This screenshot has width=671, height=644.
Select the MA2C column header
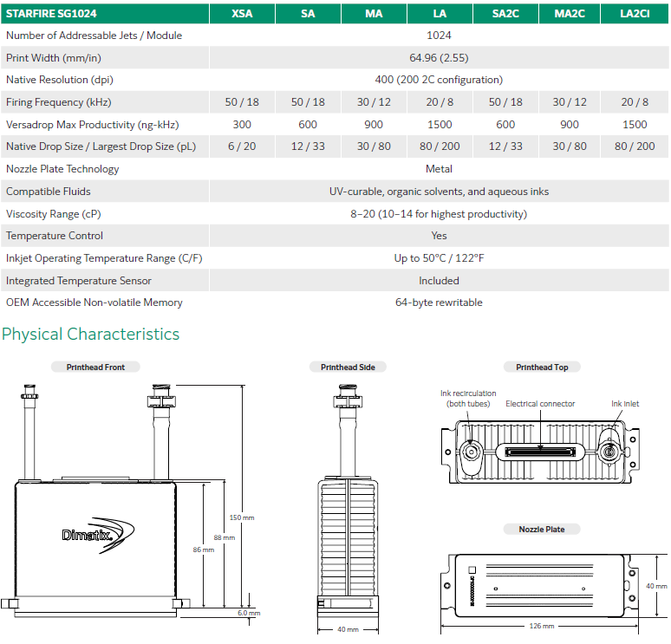click(x=570, y=14)
